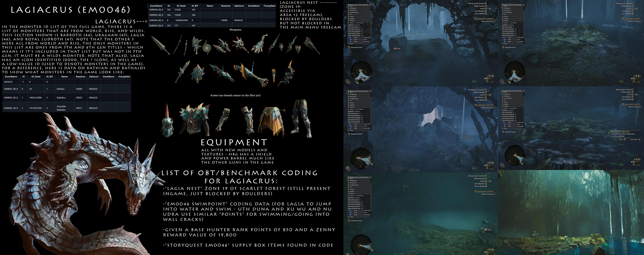Expand Graphics section in Environment Overview screenshot panel
The height and width of the screenshot is (255, 644).
513,104
